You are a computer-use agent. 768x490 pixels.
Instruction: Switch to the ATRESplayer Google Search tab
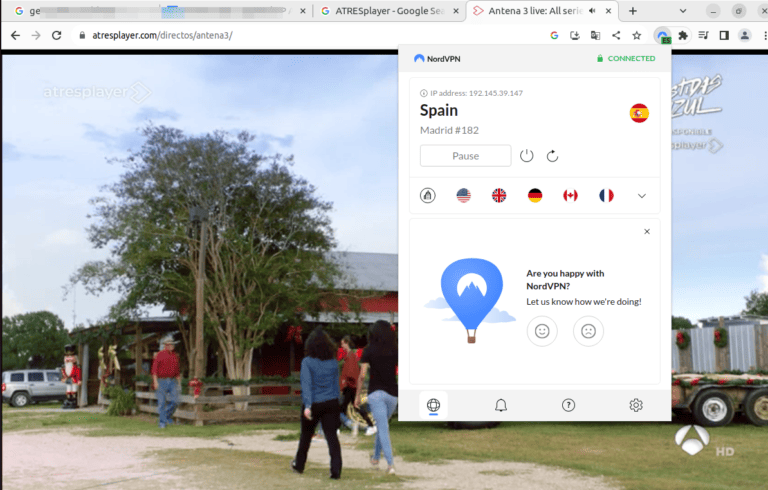point(385,11)
